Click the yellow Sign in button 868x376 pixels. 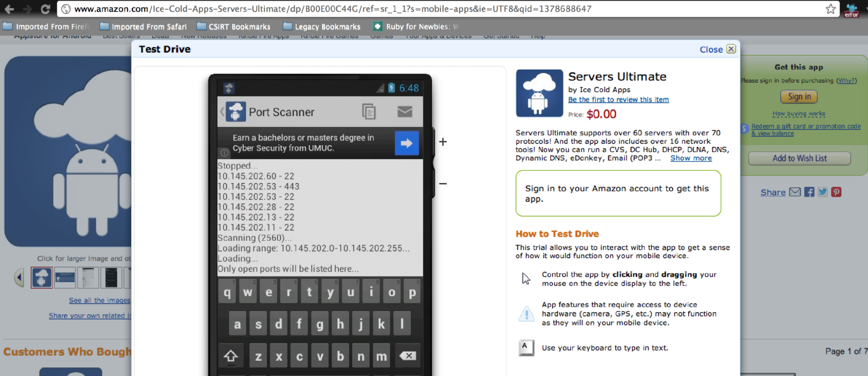coord(799,96)
